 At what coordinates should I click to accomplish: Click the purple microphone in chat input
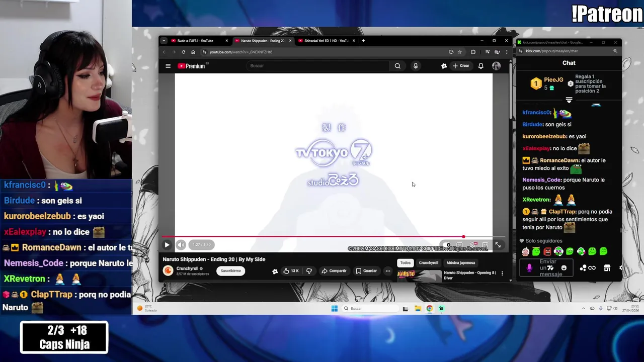click(529, 268)
